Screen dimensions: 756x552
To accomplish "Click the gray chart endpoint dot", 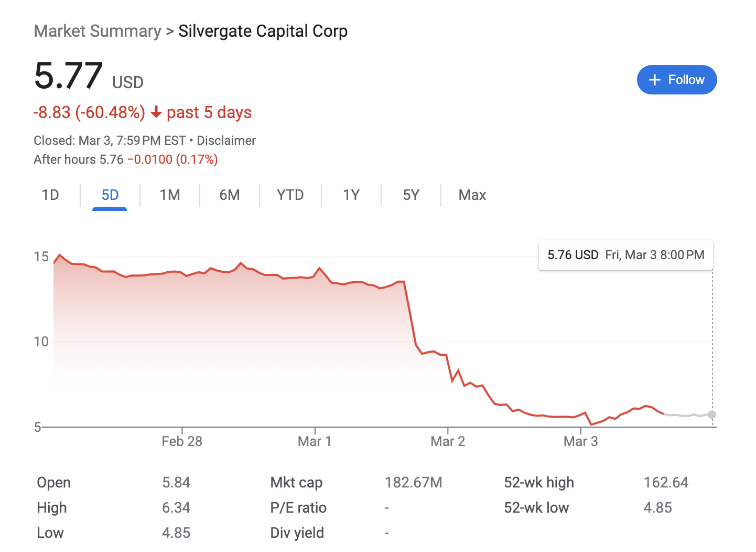I will point(711,415).
